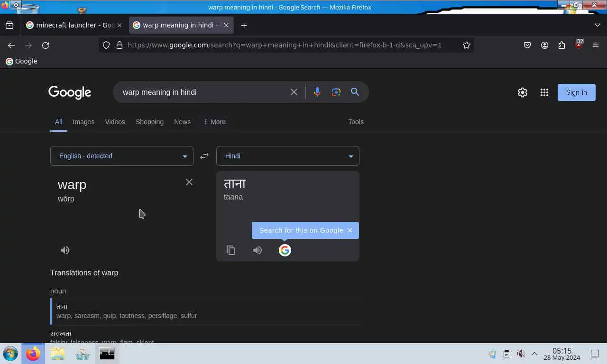This screenshot has height=364, width=607.
Task: Expand source language dropdown English detected
Action: point(122,156)
